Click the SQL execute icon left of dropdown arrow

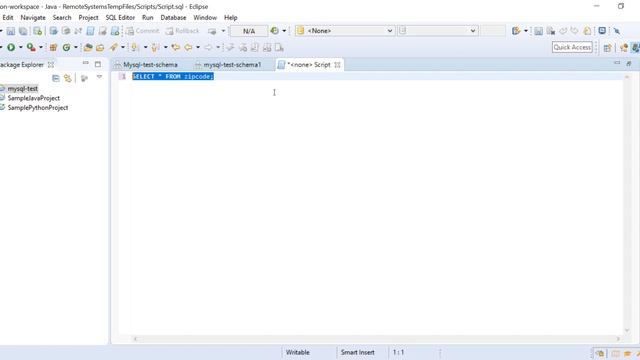516,31
